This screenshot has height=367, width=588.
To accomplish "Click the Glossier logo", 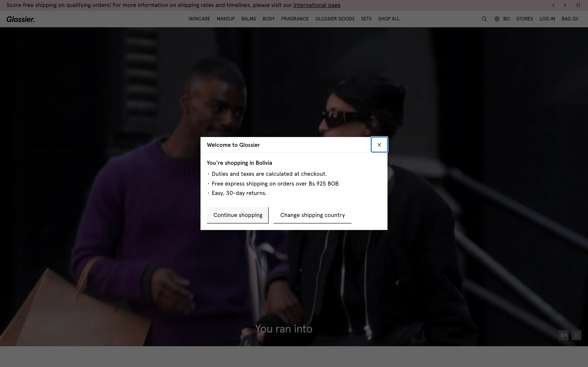I will pyautogui.click(x=21, y=19).
